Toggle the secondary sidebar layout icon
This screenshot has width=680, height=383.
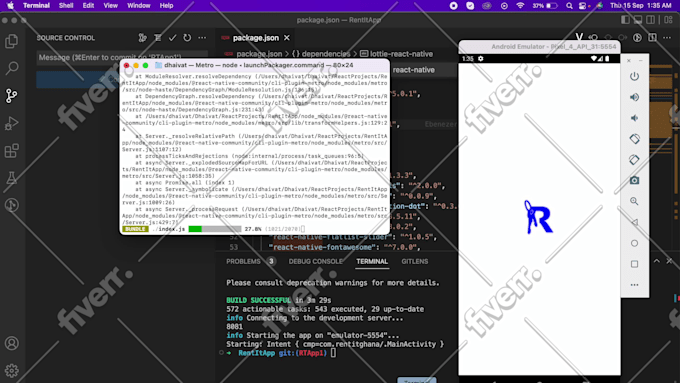[x=651, y=20]
